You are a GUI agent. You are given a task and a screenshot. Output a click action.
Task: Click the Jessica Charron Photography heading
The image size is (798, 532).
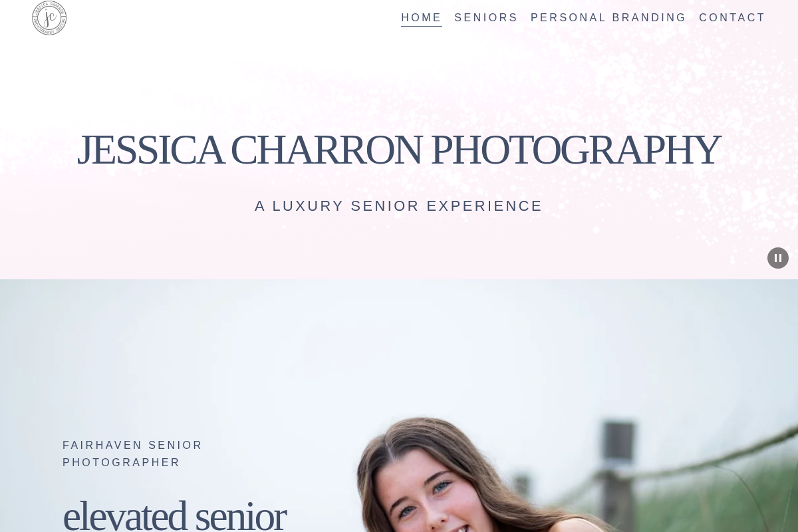399,150
